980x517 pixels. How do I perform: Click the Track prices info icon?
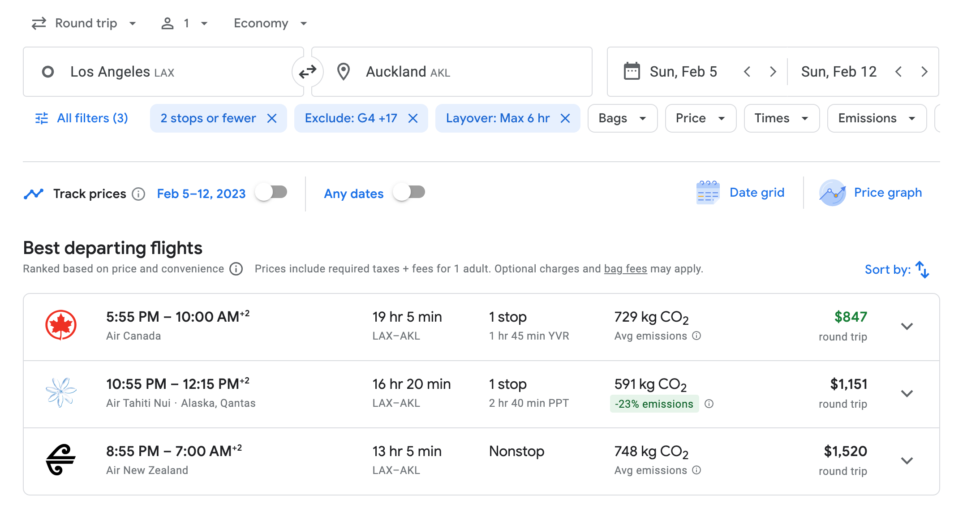point(138,194)
